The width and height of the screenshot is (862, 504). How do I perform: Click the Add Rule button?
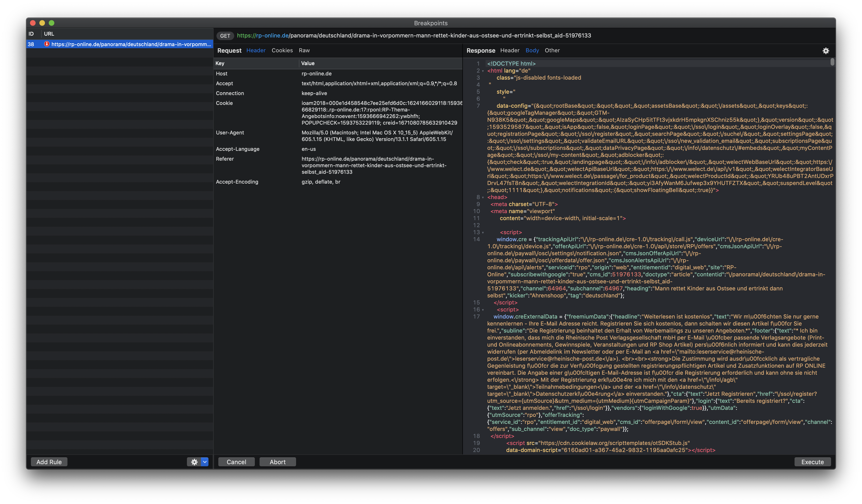[49, 462]
